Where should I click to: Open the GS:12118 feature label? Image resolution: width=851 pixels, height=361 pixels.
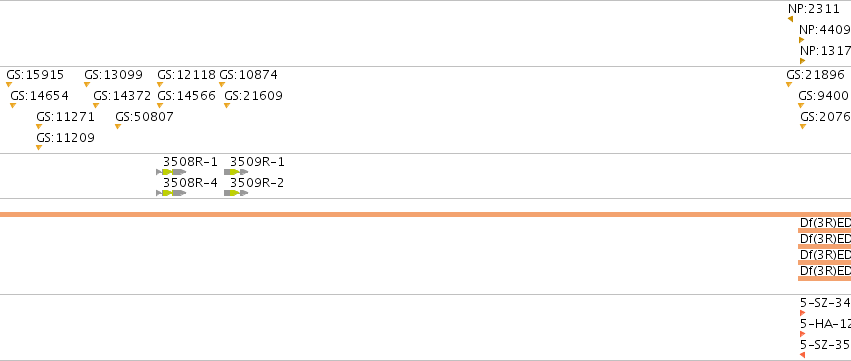(x=186, y=75)
